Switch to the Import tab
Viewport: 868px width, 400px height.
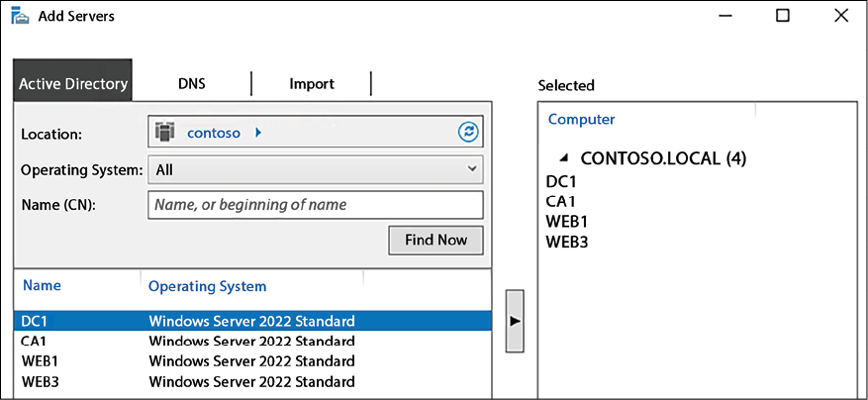[312, 83]
